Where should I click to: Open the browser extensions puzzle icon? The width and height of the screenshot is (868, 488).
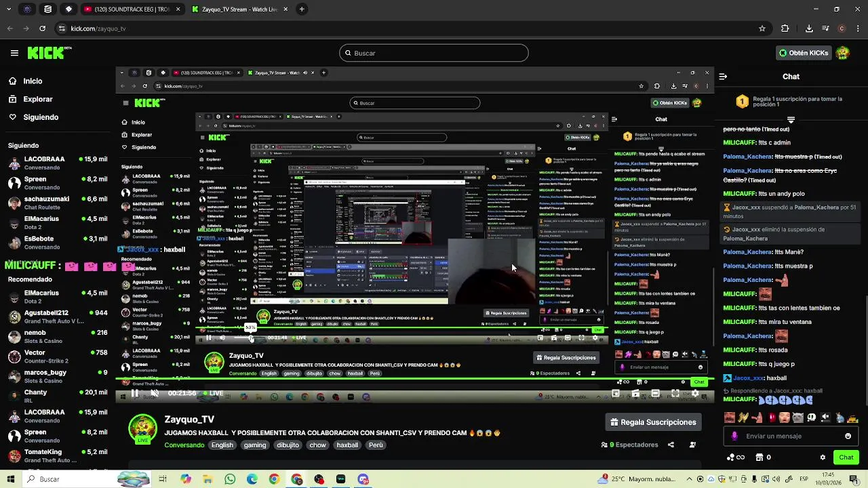[785, 28]
